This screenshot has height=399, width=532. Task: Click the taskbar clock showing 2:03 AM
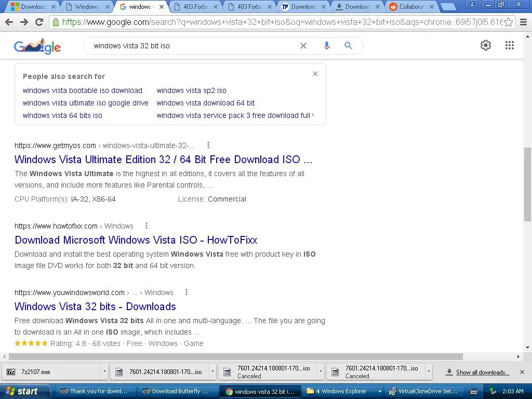pyautogui.click(x=513, y=391)
